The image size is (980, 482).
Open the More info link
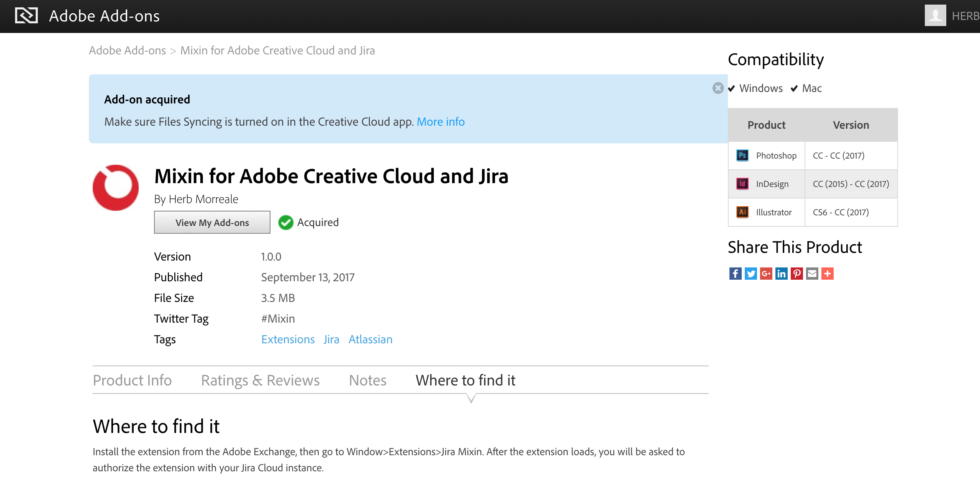pyautogui.click(x=441, y=122)
